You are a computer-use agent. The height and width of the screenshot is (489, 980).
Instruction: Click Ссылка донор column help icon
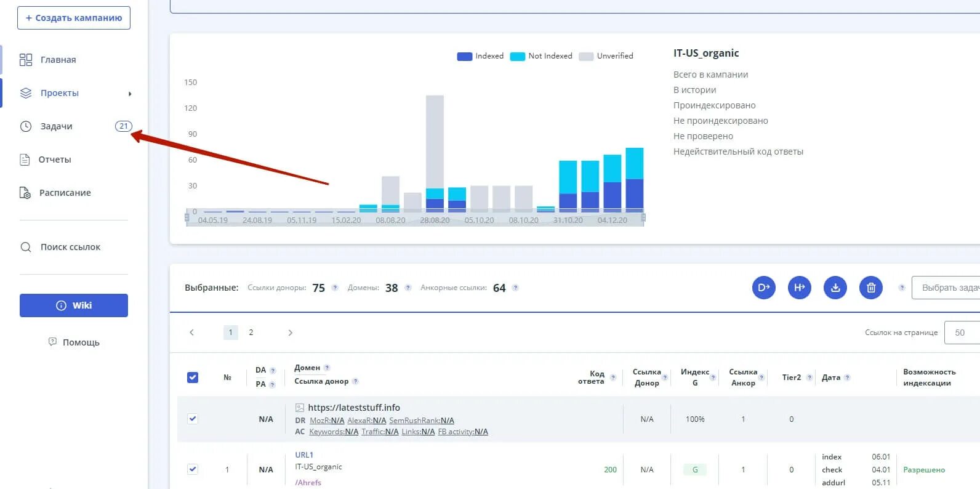(x=355, y=381)
